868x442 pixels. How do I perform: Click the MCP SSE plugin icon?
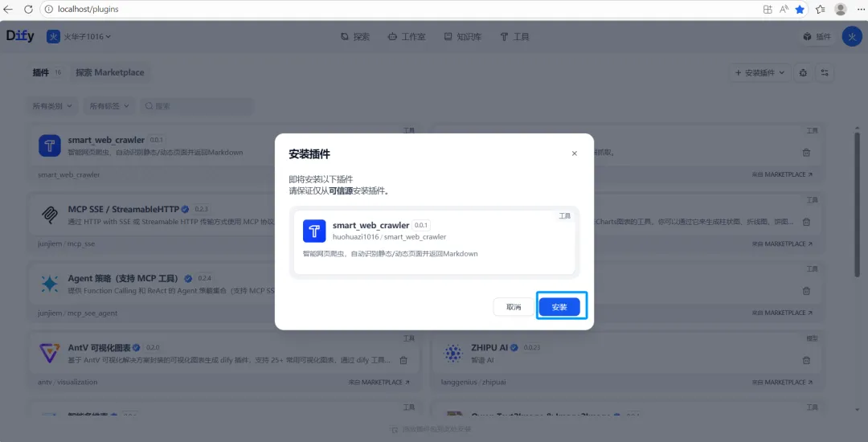[x=49, y=215]
